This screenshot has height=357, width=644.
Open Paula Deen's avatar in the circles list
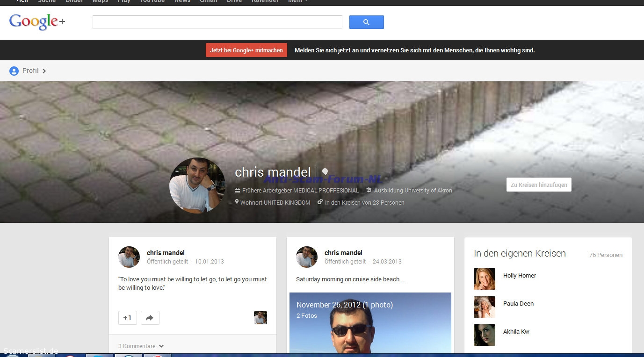coord(484,307)
